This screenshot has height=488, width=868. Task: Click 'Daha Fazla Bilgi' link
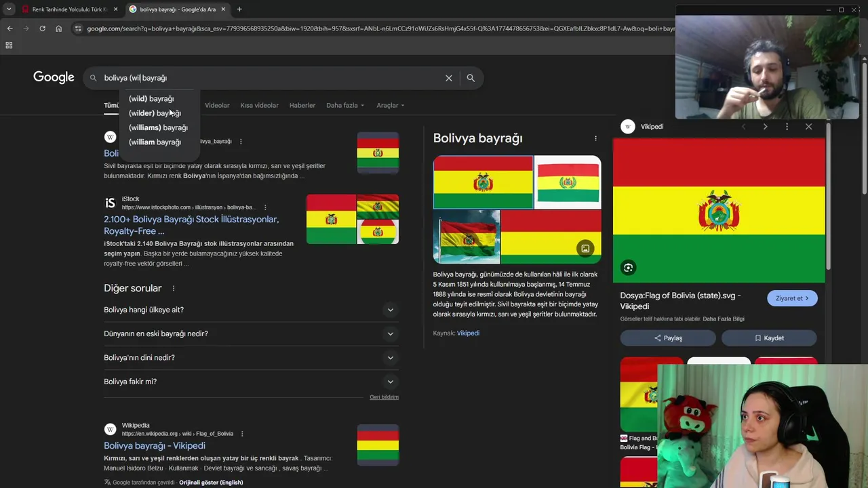coord(724,319)
